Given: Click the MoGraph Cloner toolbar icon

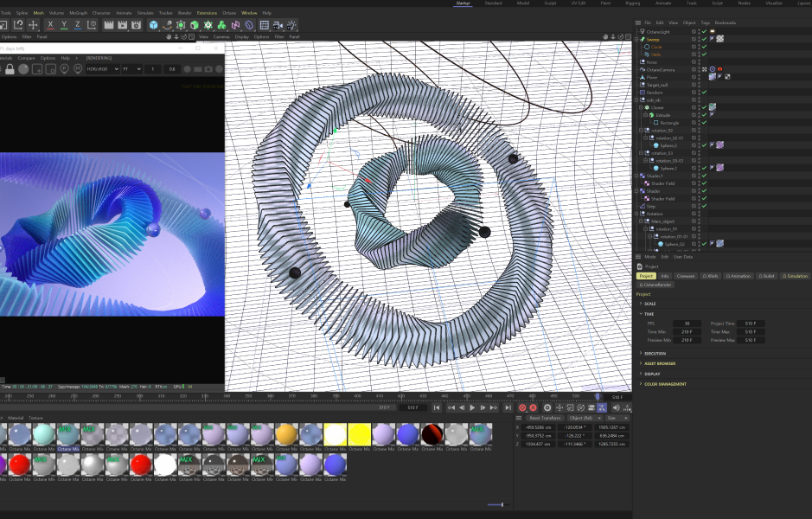Looking at the screenshot, I should point(208,25).
